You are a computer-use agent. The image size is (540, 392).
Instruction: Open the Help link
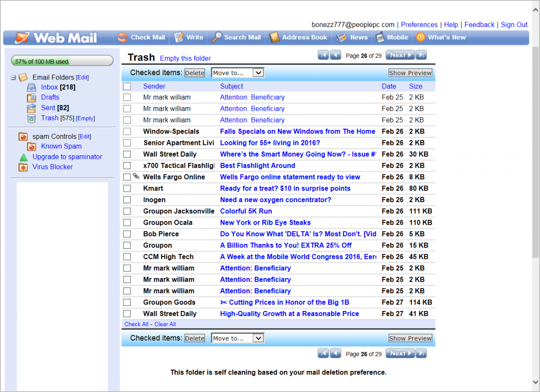tap(451, 25)
